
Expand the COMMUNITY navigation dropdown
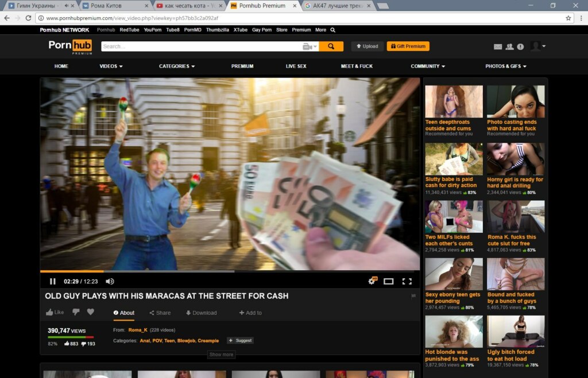pos(428,67)
